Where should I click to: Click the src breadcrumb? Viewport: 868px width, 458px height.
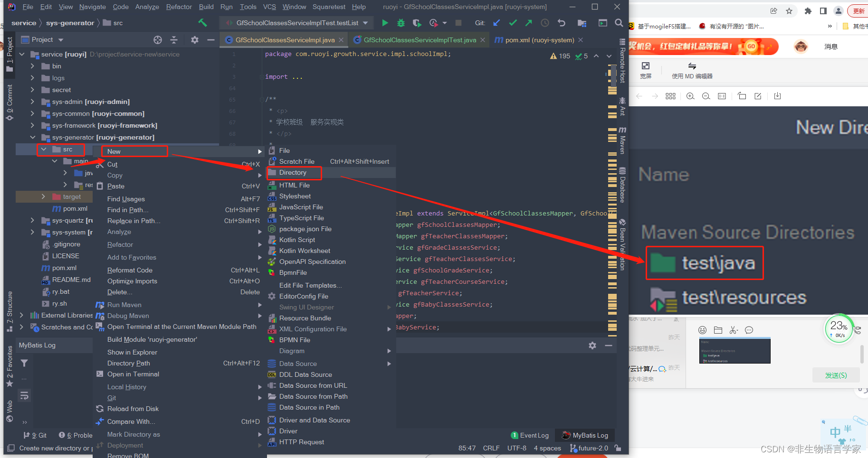click(113, 23)
